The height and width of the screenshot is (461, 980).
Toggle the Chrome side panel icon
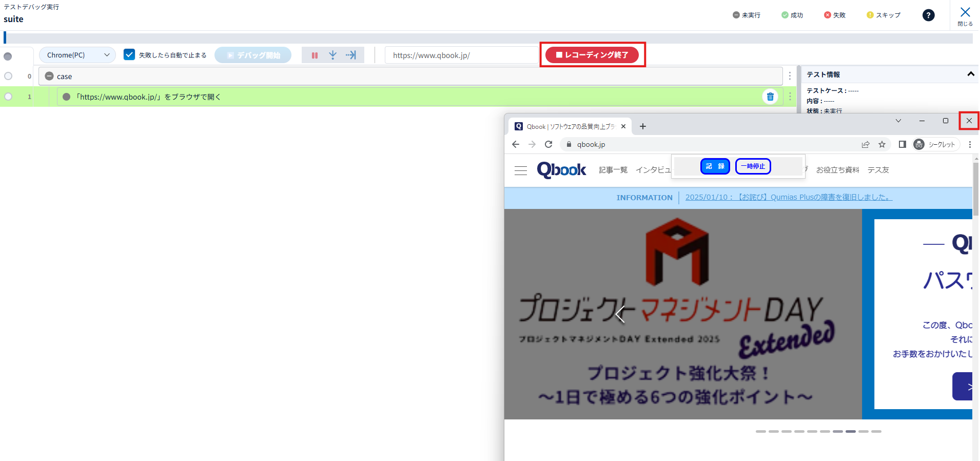pyautogui.click(x=902, y=144)
